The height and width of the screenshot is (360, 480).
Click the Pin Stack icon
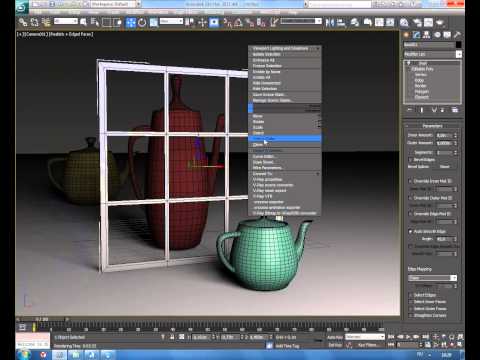point(410,110)
